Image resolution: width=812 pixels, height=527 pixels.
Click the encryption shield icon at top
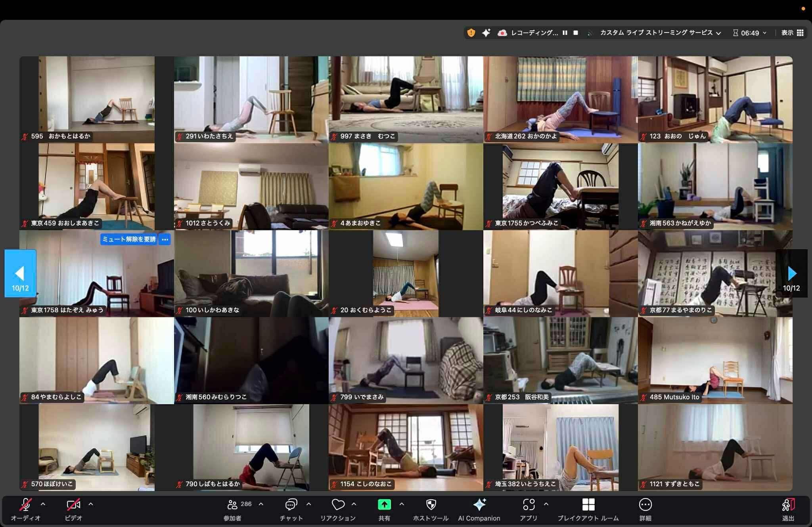pos(471,33)
